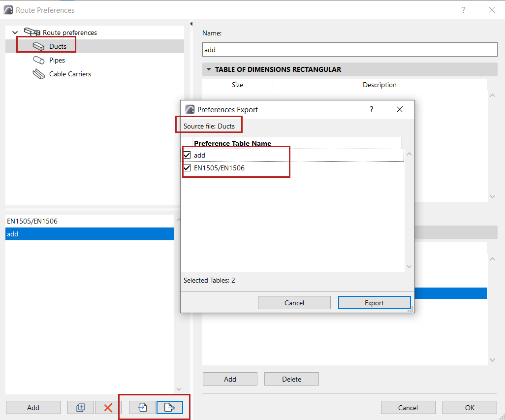Viewport: 505px width, 420px height.
Task: Confirm Route Preferences with OK
Action: [470, 408]
